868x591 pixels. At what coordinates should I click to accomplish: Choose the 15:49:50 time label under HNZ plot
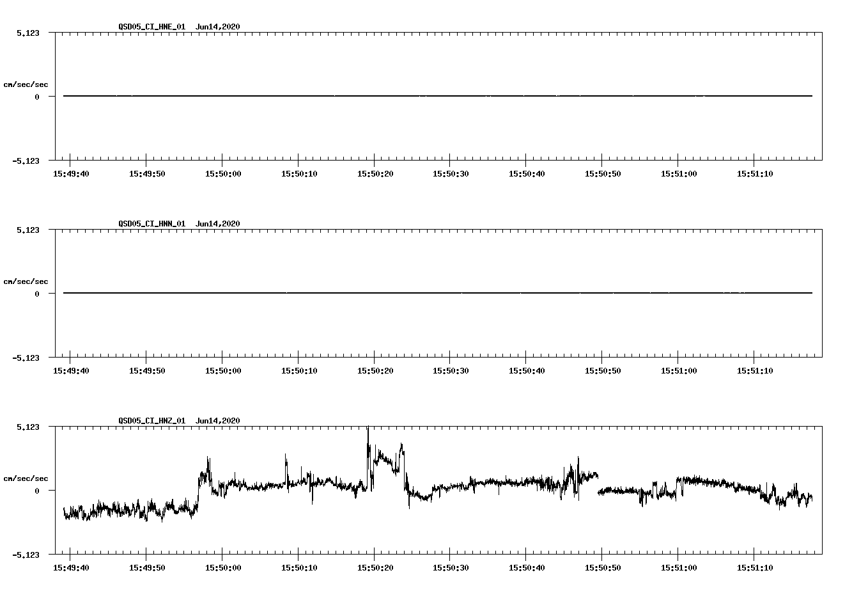pyautogui.click(x=147, y=567)
